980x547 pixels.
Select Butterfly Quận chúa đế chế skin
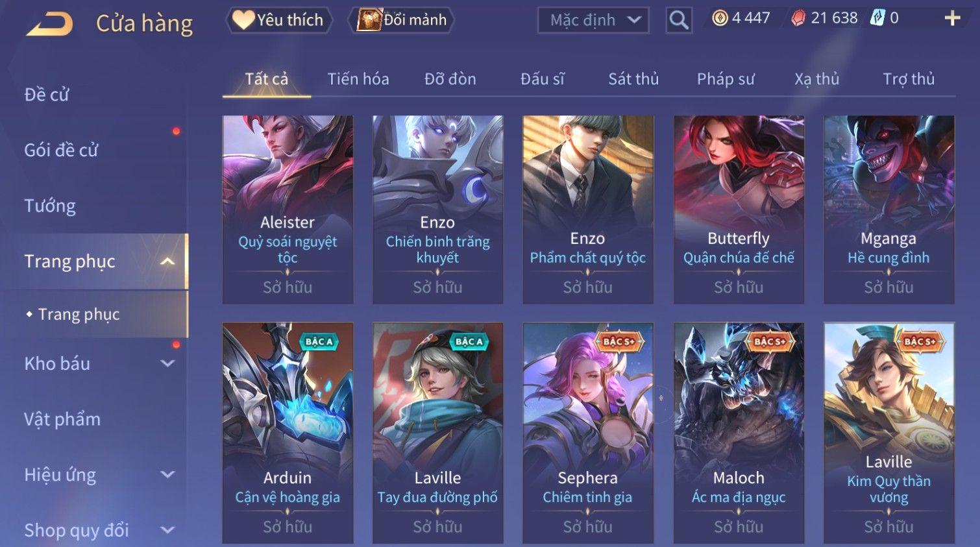click(x=739, y=210)
